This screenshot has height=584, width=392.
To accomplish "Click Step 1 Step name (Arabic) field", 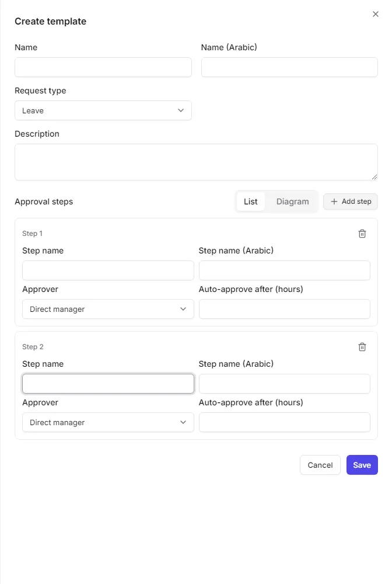I will point(285,270).
